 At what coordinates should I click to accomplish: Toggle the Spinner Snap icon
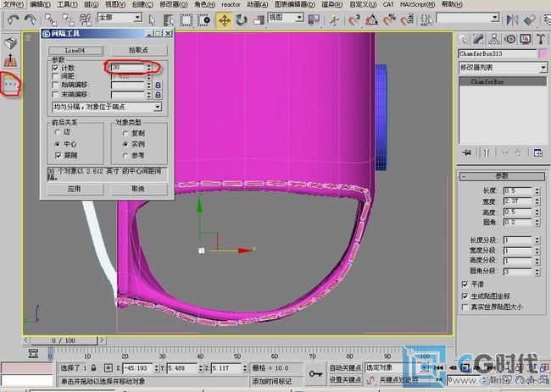[x=407, y=19]
